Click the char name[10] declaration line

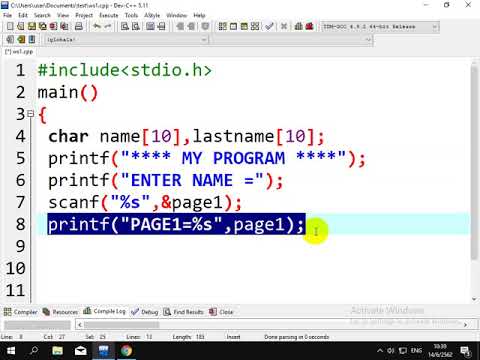186,136
